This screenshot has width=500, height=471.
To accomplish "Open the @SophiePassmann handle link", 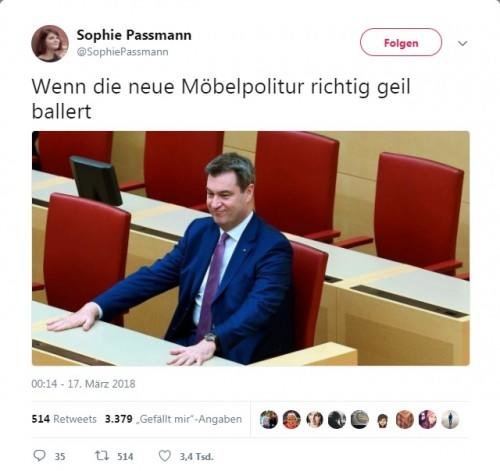I will click(x=122, y=52).
